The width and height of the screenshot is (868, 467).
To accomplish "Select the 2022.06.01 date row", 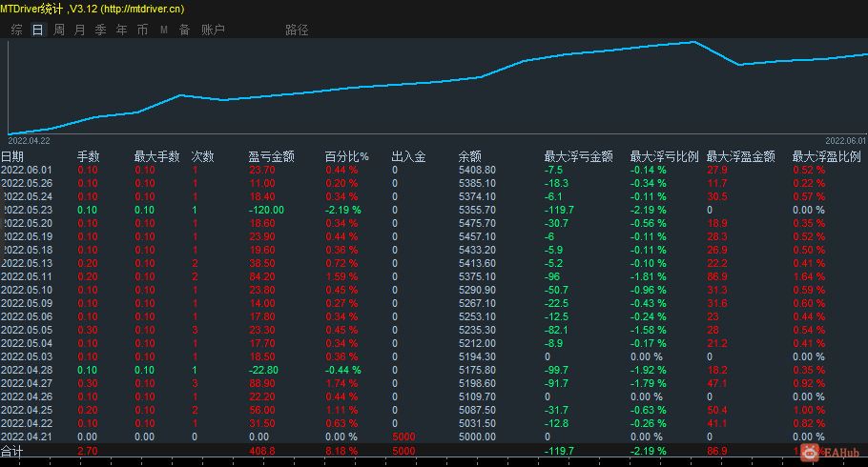I will pyautogui.click(x=27, y=170).
